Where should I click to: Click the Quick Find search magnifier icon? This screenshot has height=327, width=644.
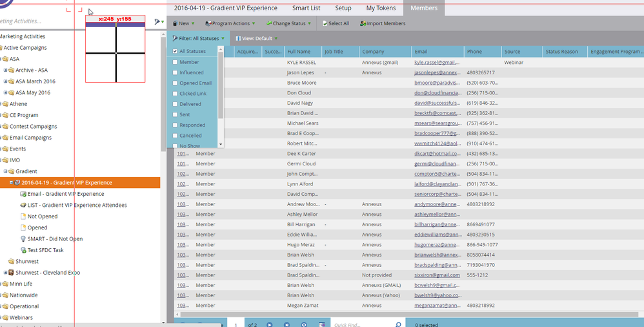(x=398, y=324)
